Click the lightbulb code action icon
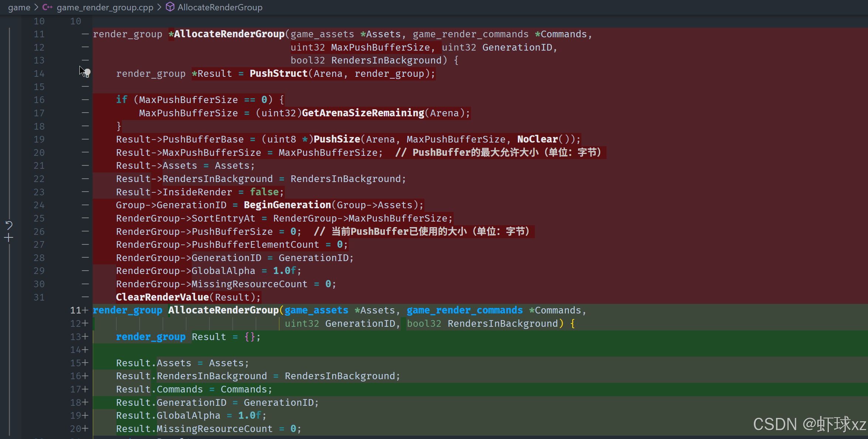This screenshot has height=439, width=868. tap(87, 73)
